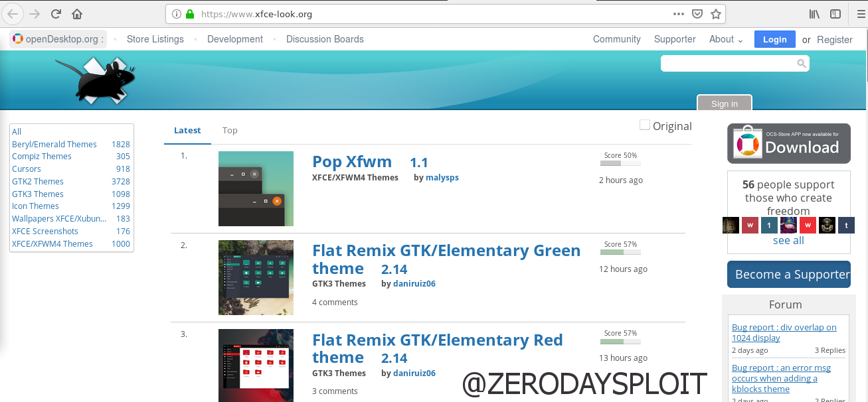
Task: Select Wallpapers XFCE/Xubuntu category
Action: click(x=59, y=219)
